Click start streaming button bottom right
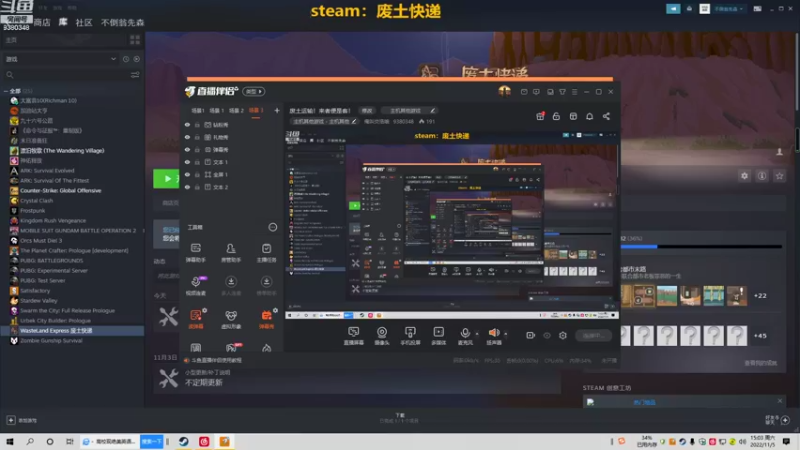 (593, 335)
